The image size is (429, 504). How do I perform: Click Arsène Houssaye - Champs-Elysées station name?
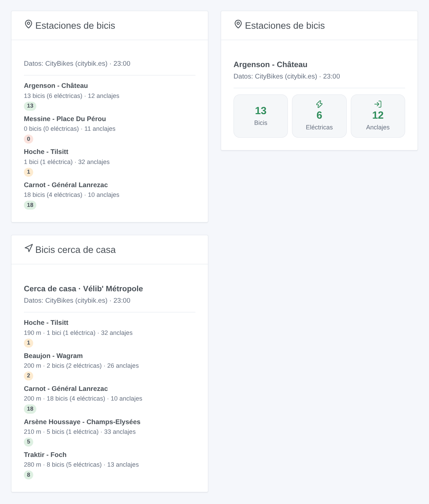point(82,422)
